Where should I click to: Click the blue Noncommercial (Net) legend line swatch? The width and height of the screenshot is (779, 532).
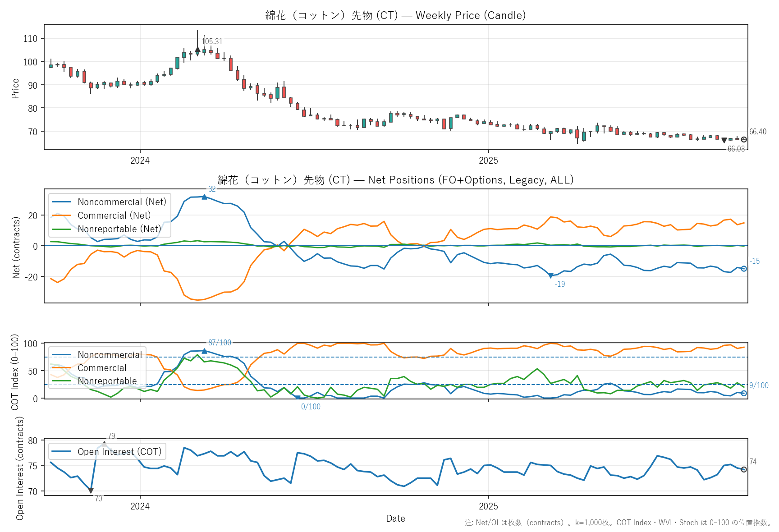pyautogui.click(x=61, y=202)
